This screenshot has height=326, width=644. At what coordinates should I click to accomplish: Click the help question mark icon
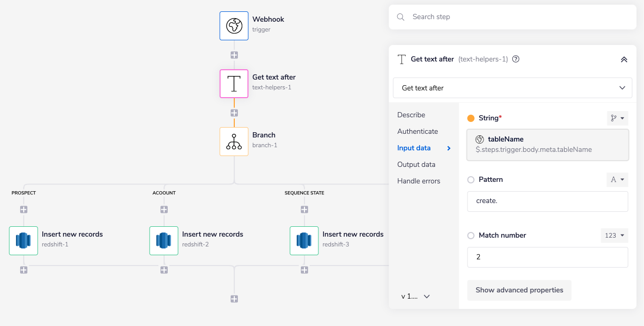click(x=516, y=59)
